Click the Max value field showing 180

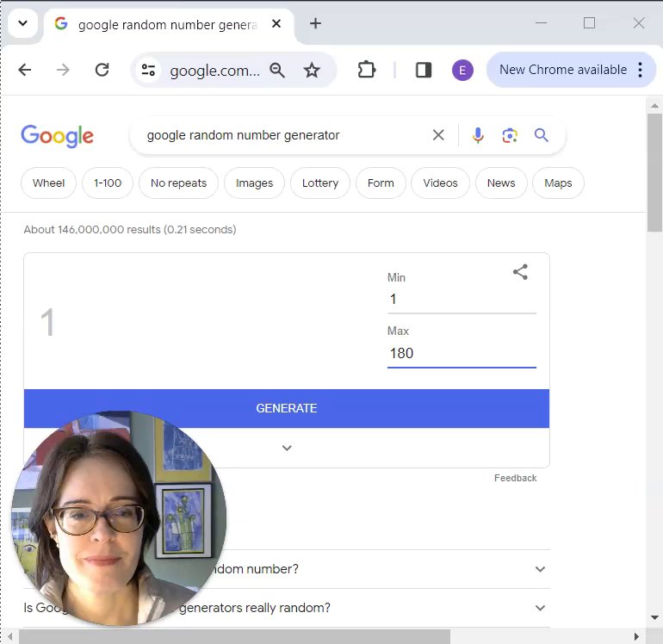click(462, 354)
